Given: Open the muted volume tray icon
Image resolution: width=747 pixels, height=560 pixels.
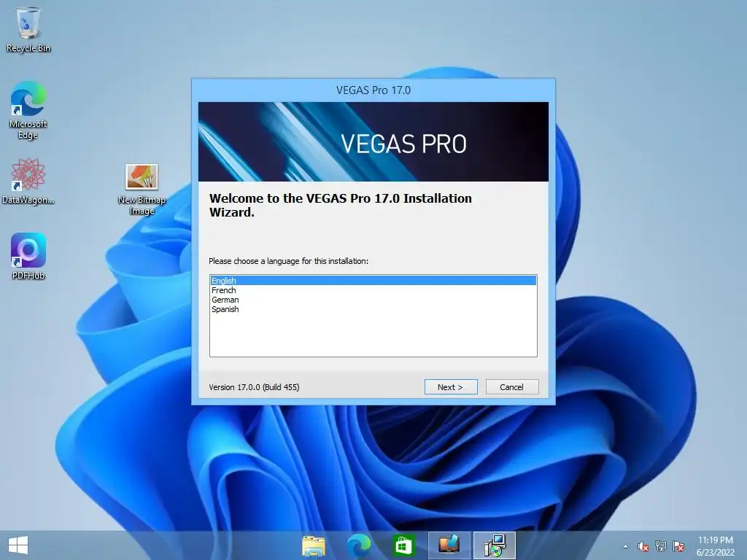Looking at the screenshot, I should [643, 546].
